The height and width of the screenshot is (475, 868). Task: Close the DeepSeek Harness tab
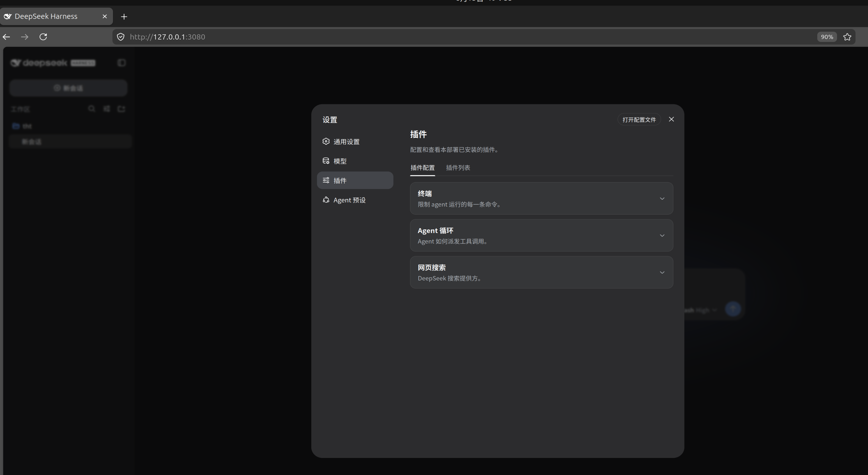click(x=105, y=16)
